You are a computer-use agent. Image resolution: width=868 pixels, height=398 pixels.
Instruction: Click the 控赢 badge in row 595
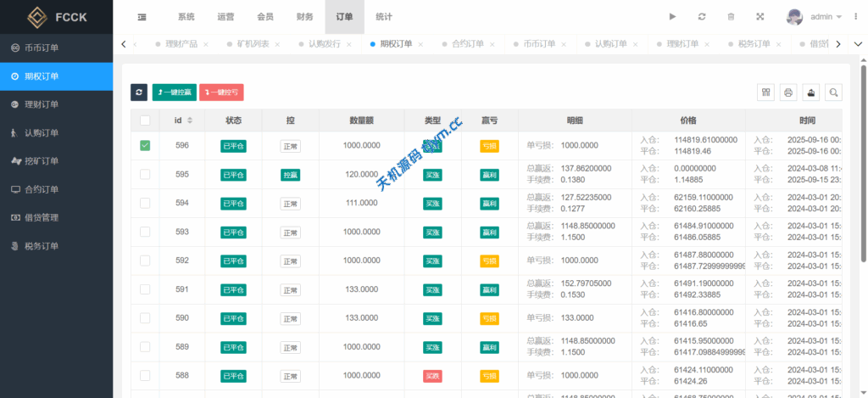[290, 175]
